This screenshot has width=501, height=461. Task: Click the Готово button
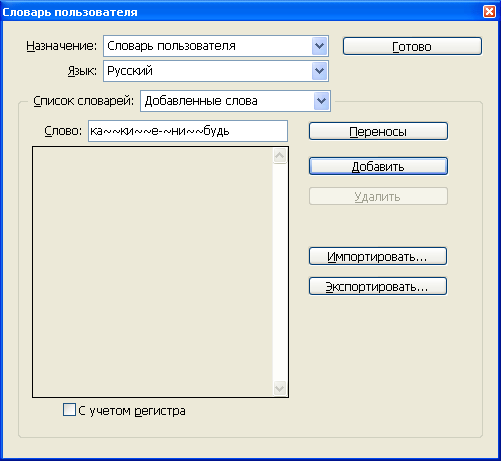(412, 46)
